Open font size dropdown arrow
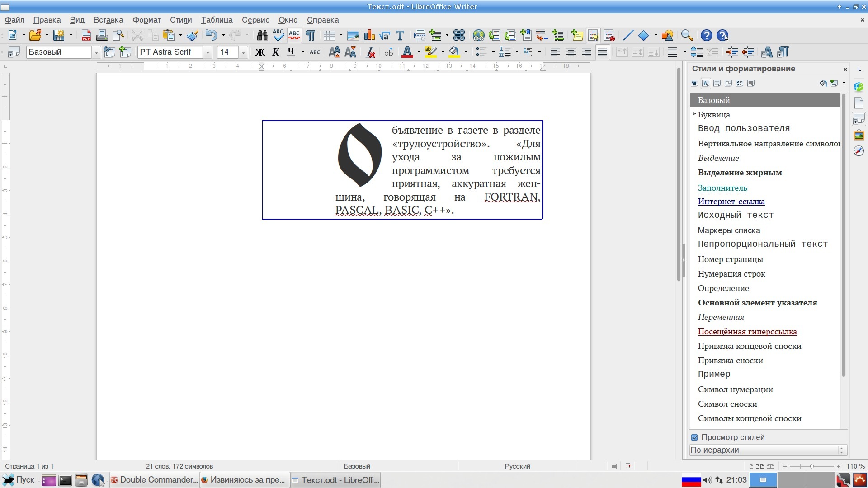The width and height of the screenshot is (868, 488). coord(243,52)
